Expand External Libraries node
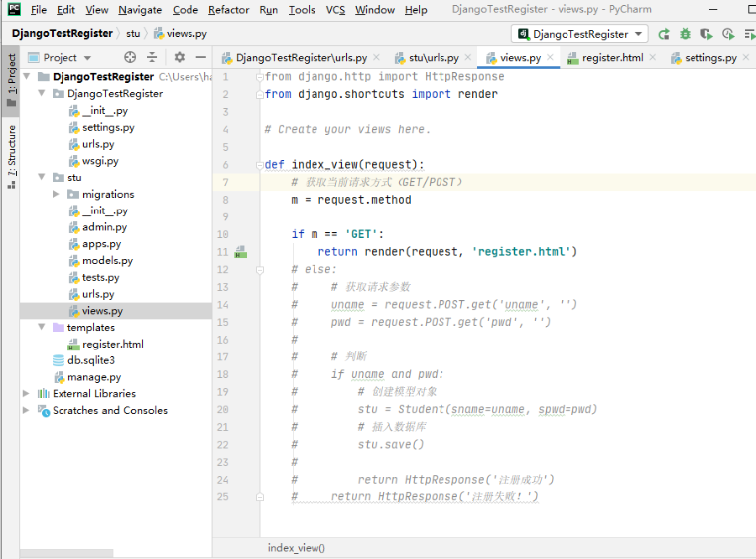This screenshot has height=559, width=756. pyautogui.click(x=27, y=393)
